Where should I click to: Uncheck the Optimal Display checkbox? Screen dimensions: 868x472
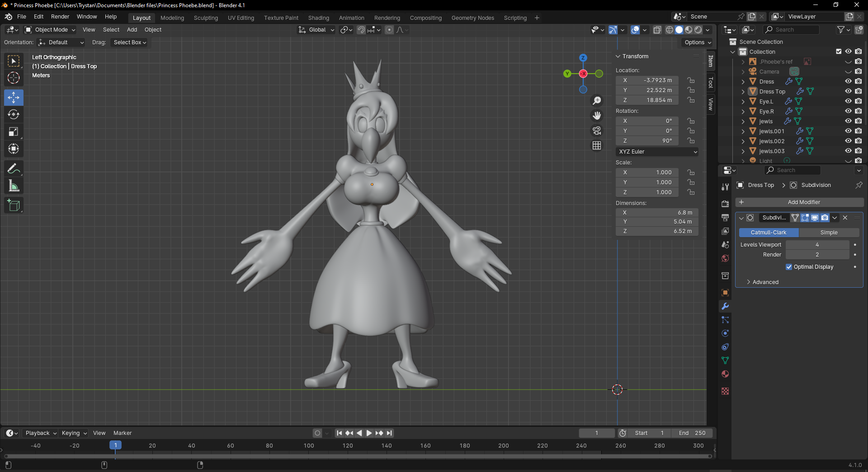[789, 267]
